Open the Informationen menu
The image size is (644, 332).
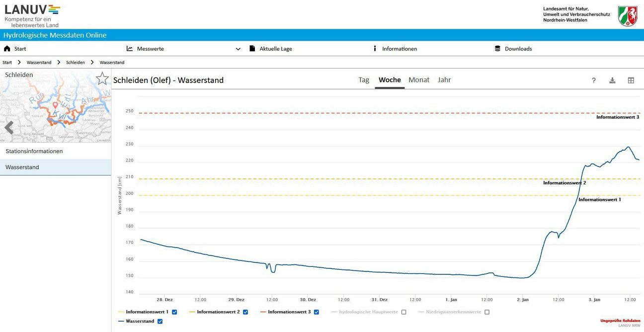pos(399,49)
